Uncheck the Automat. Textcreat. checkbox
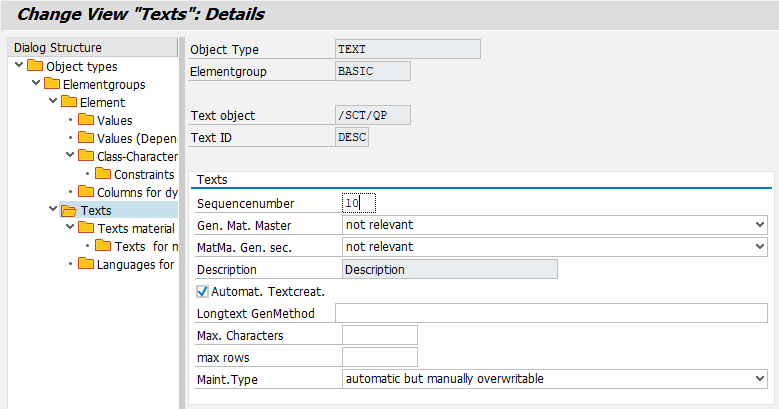Image resolution: width=779 pixels, height=409 pixels. click(203, 292)
